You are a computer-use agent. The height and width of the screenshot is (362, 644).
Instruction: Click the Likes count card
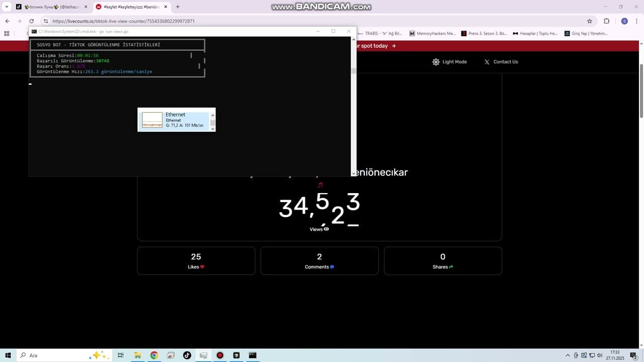pos(196,261)
